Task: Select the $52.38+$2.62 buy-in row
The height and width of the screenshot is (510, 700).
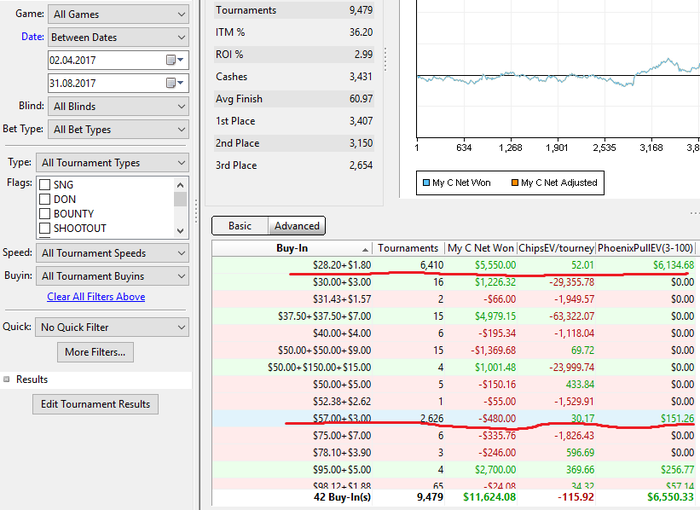Action: coord(454,401)
